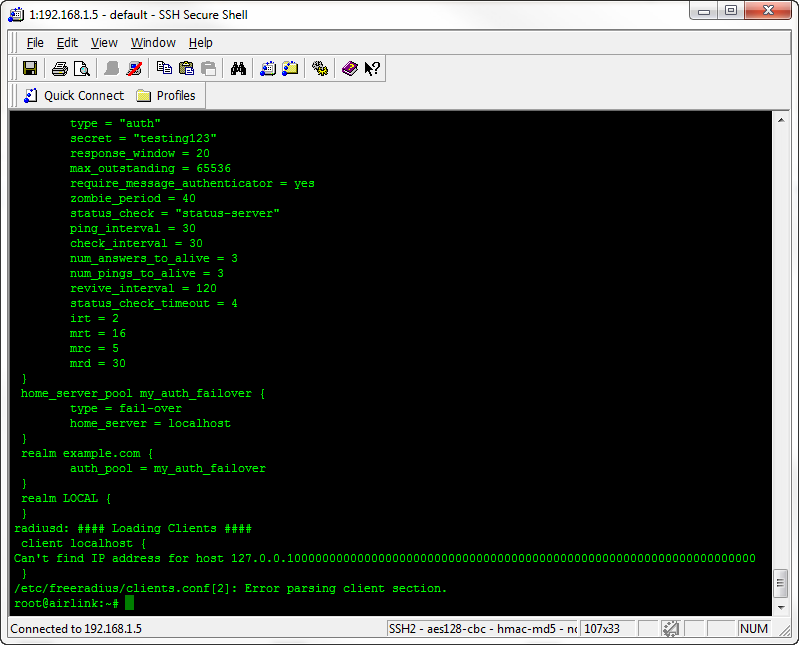Maximize the SSH Secure Shell window
The height and width of the screenshot is (645, 799).
(x=731, y=11)
